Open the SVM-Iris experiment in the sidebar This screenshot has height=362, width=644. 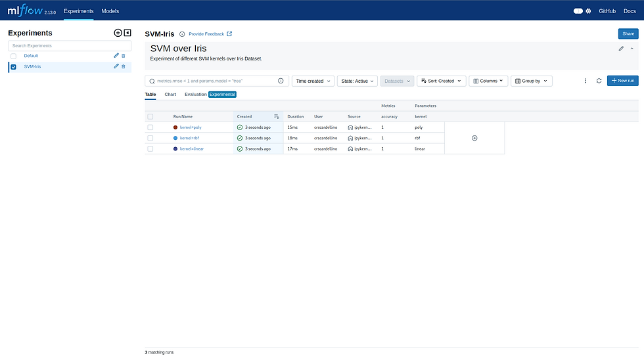pyautogui.click(x=32, y=66)
